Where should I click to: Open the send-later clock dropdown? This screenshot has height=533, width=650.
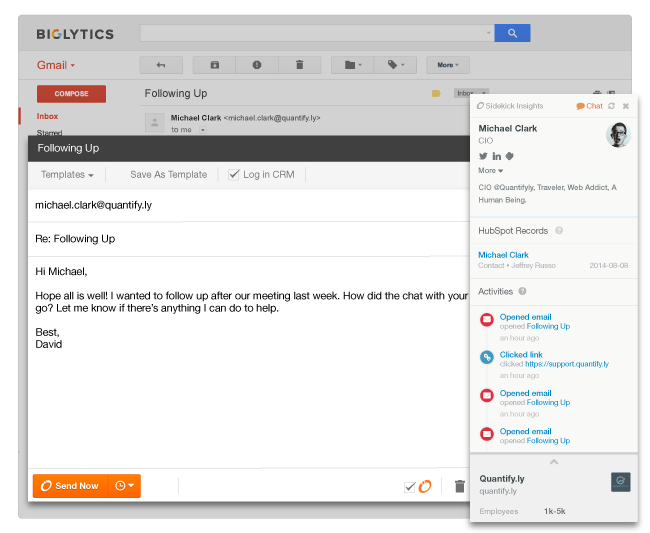coord(124,486)
